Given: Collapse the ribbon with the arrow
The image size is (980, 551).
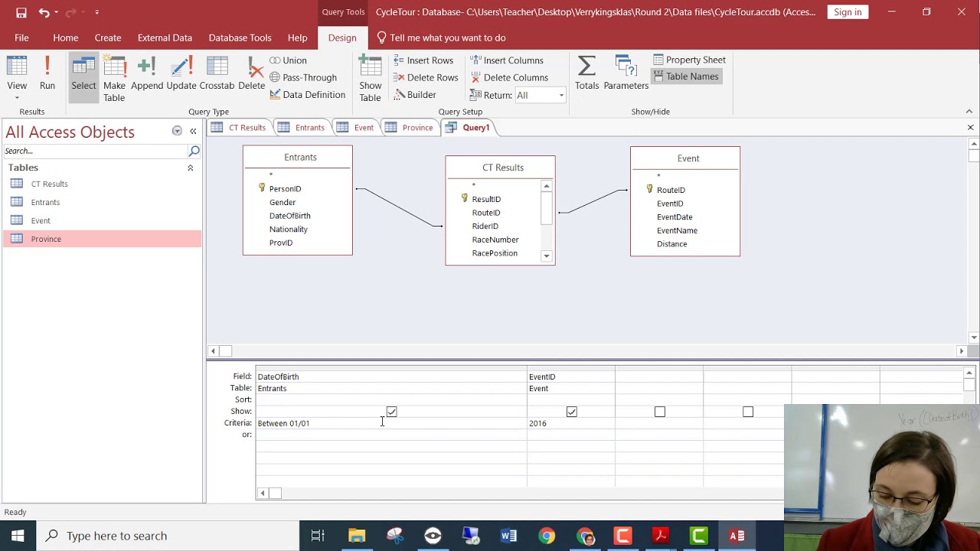Looking at the screenshot, I should pyautogui.click(x=969, y=112).
